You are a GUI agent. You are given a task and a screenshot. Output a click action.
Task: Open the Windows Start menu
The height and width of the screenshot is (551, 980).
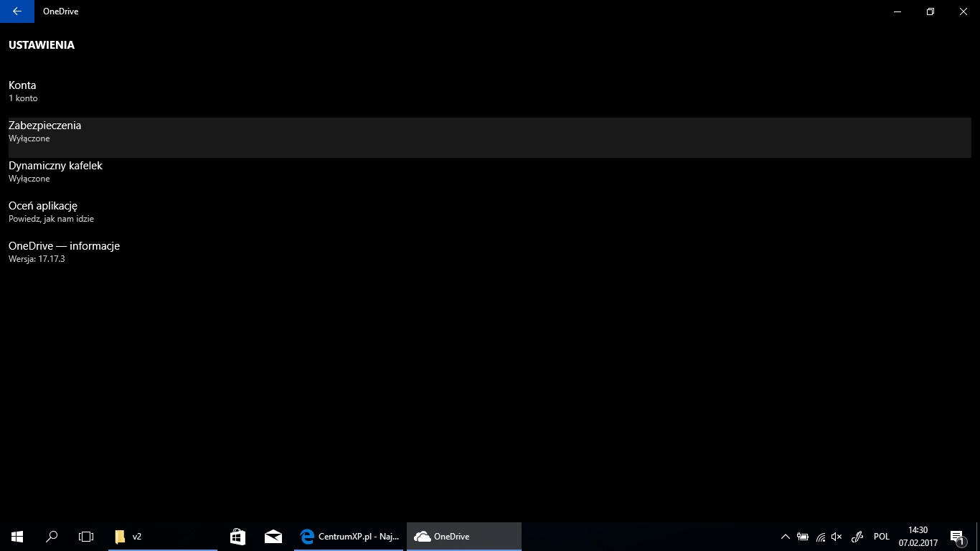(x=17, y=537)
